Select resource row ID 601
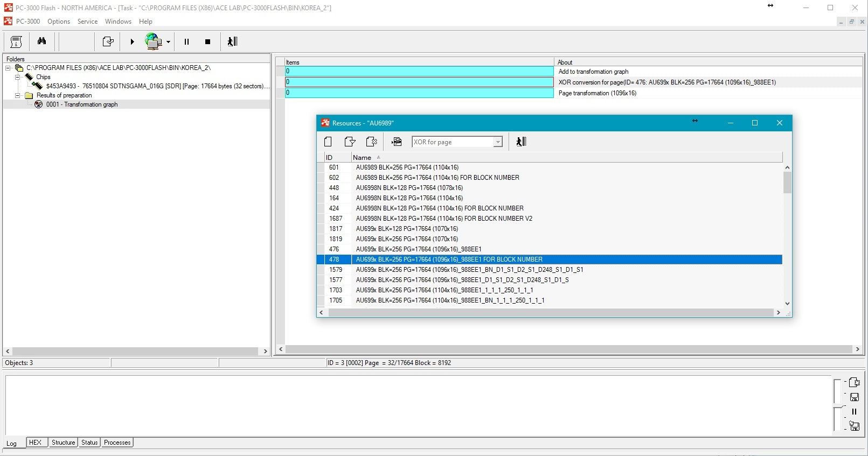The width and height of the screenshot is (868, 456). click(550, 167)
